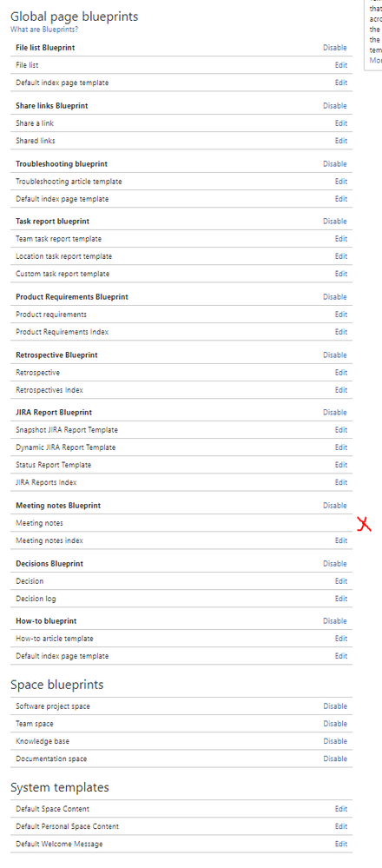Viewport: 382px width, 868px height.
Task: Click the 'Global page blueprints' heading
Action: click(x=74, y=17)
